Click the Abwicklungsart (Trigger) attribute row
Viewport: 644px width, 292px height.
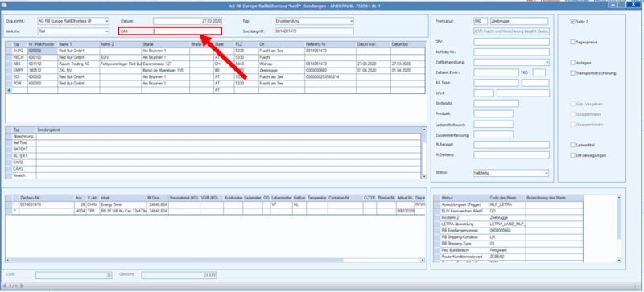pyautogui.click(x=508, y=204)
